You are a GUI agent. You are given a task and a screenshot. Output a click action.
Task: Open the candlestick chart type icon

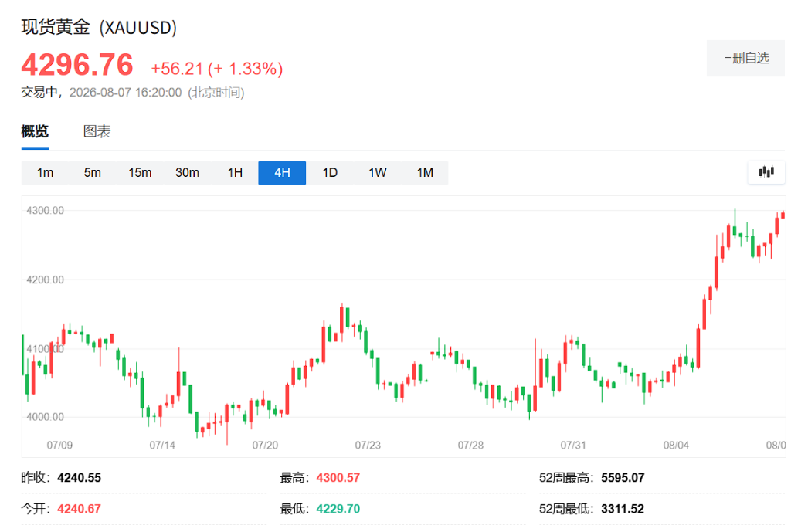click(766, 172)
